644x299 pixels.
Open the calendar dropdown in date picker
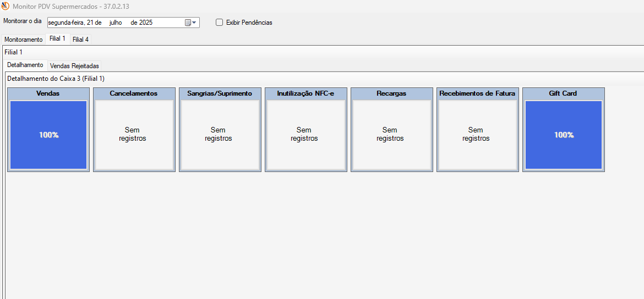click(190, 23)
